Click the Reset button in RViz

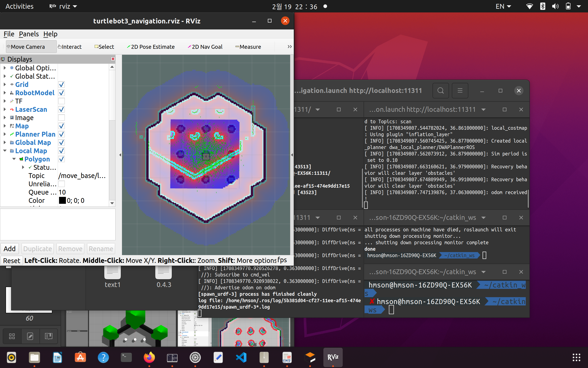click(x=12, y=261)
